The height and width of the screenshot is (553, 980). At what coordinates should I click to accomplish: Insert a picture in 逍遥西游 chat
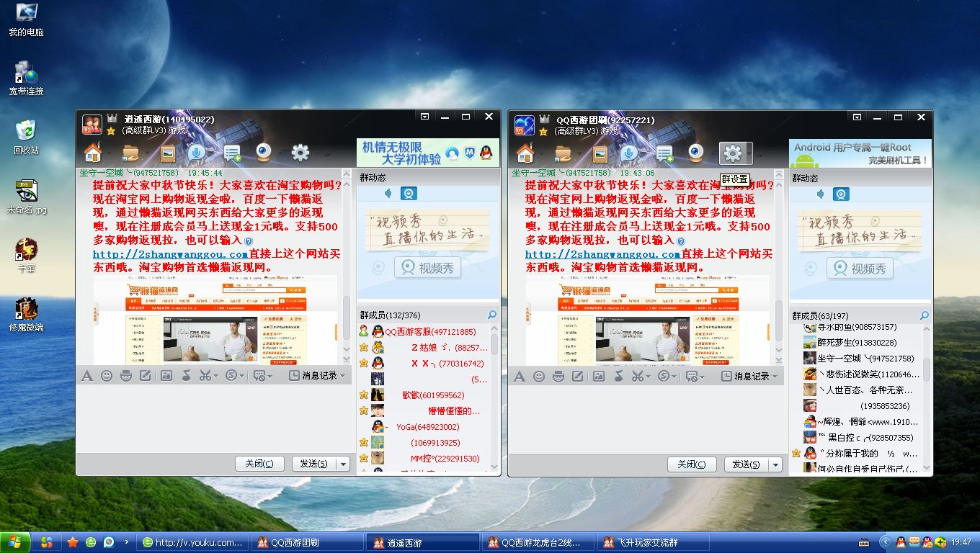(x=166, y=376)
